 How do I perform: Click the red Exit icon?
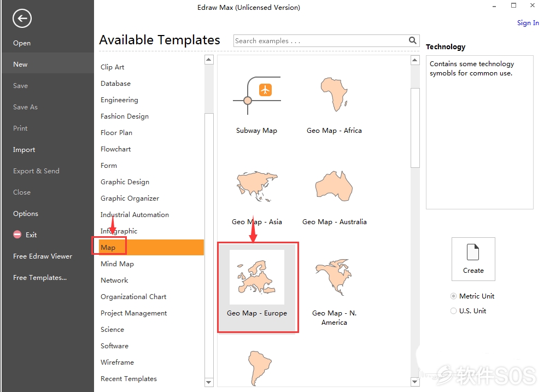(x=17, y=235)
